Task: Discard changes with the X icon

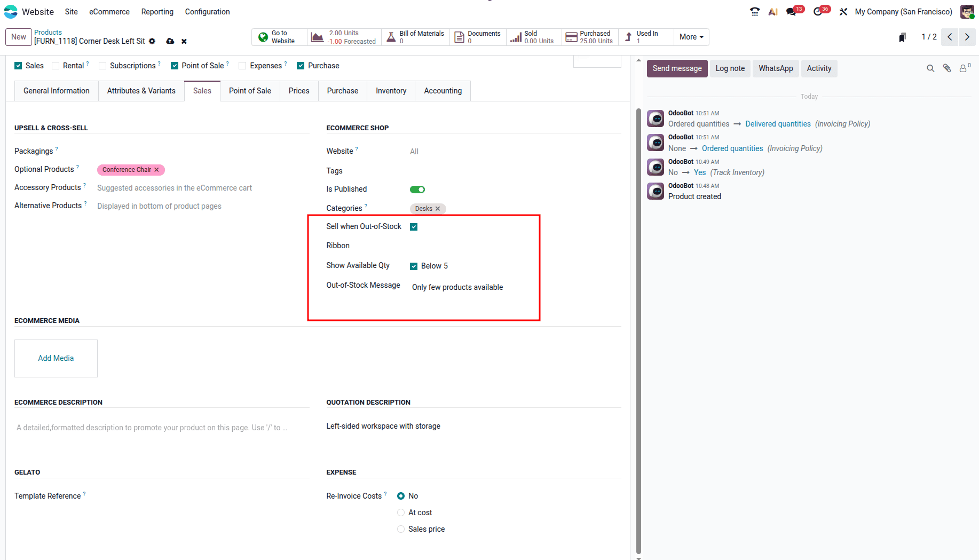Action: point(184,41)
